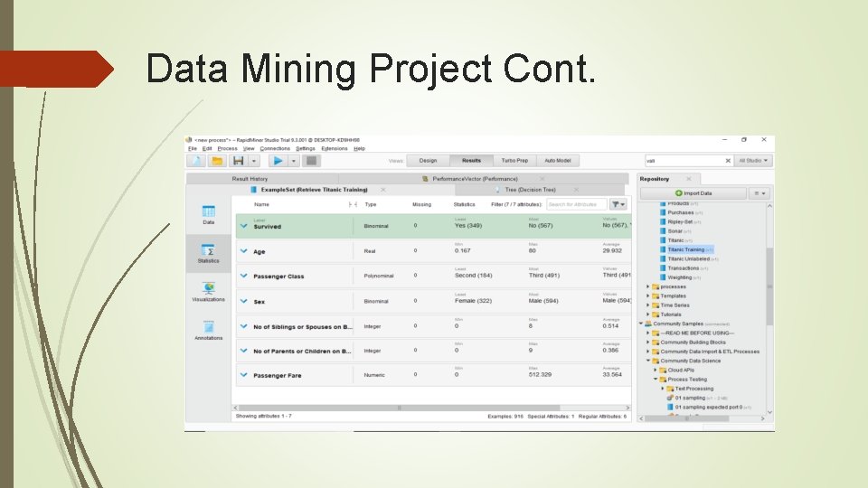The width and height of the screenshot is (868, 488).
Task: Open the Help menu
Action: tap(359, 149)
